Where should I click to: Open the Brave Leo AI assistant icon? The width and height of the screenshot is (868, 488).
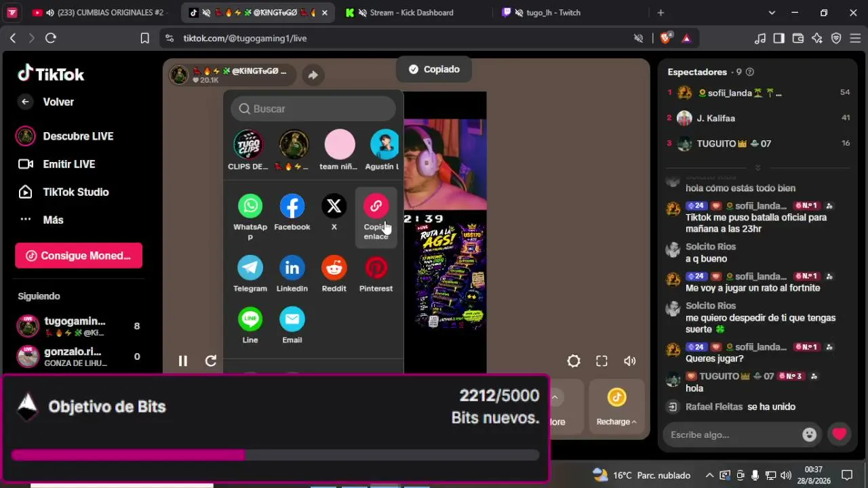click(817, 38)
